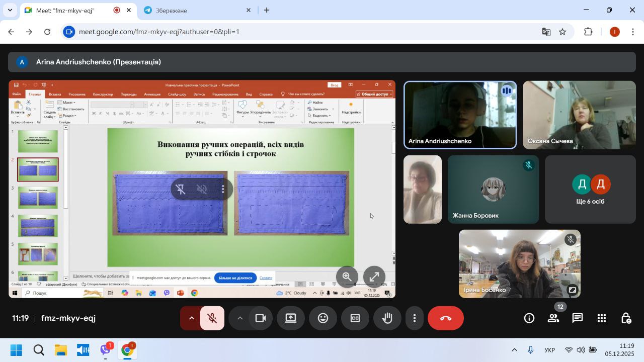Screen dimensions: 644x362
Task: Unmute the microphone in Meet controls
Action: click(x=212, y=318)
